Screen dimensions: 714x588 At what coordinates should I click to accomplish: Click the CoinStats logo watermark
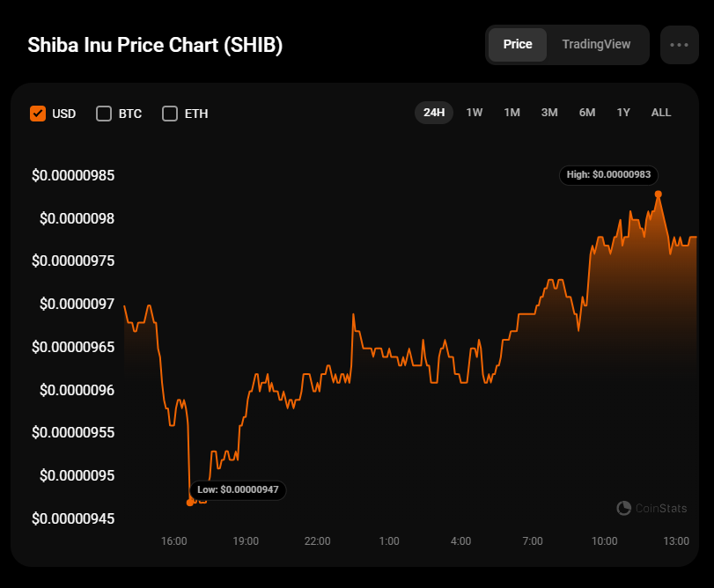(654, 508)
